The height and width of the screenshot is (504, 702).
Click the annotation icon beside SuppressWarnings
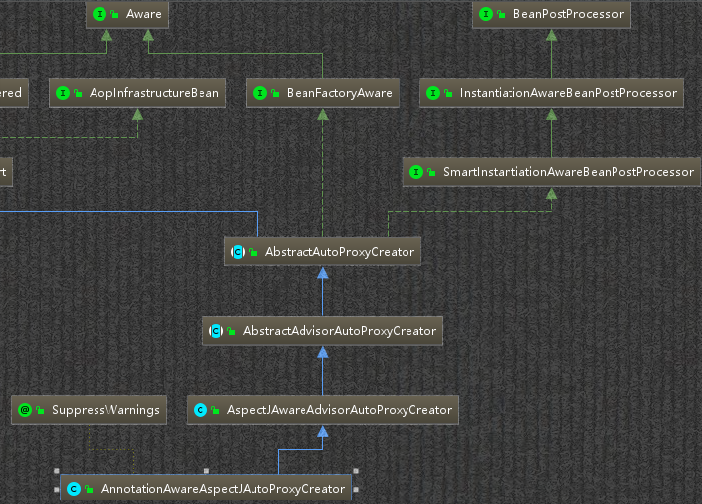point(25,410)
